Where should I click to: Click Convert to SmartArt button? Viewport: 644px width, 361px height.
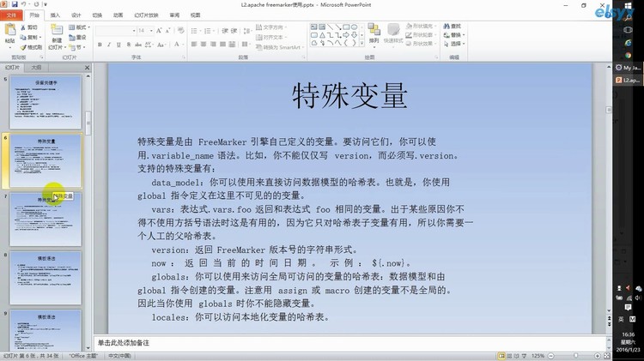[x=278, y=47]
